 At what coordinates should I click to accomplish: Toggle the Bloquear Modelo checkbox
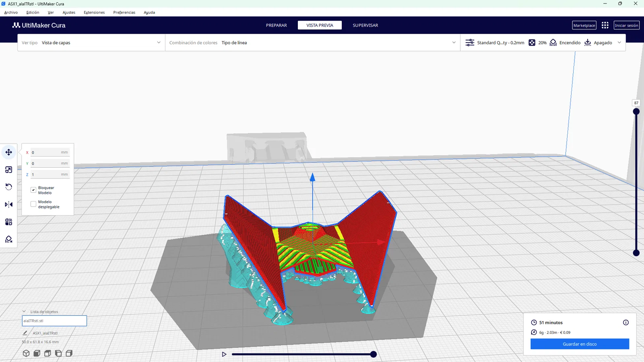33,190
